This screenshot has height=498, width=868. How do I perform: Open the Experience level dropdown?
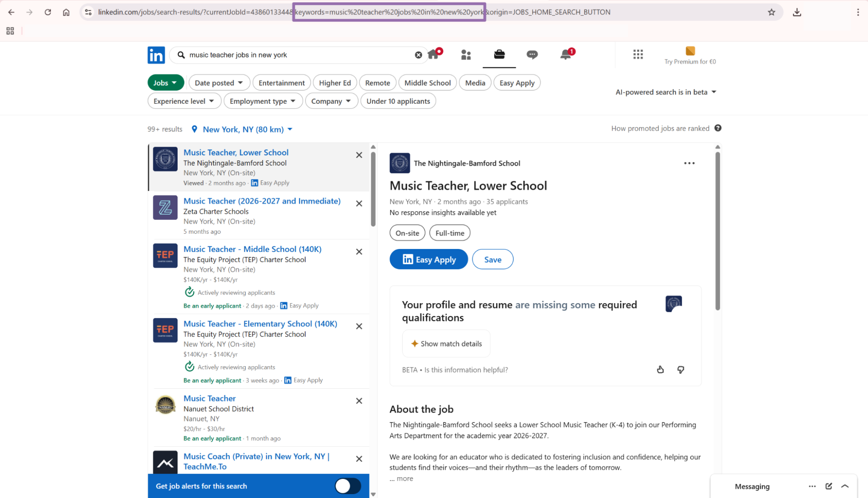pyautogui.click(x=184, y=101)
